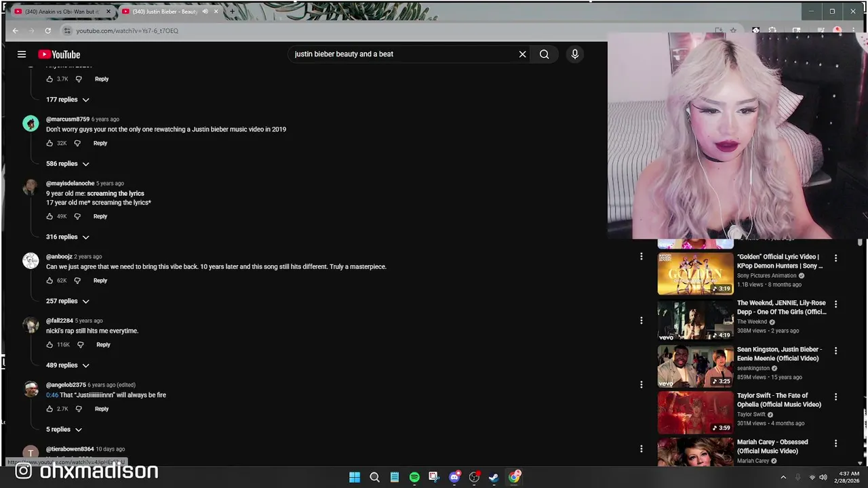Screen dimensions: 868x488
Task: Open more options for Fate of Ophelia
Action: tap(835, 397)
